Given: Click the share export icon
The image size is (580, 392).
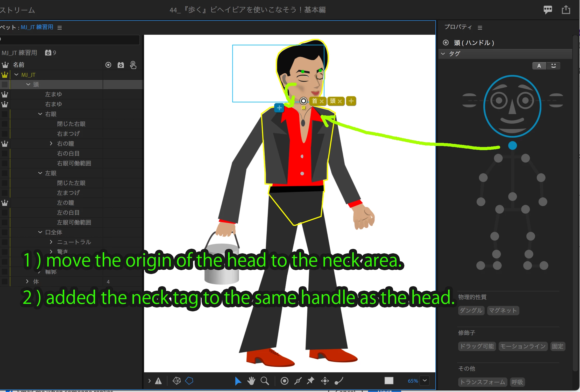Looking at the screenshot, I should (566, 10).
